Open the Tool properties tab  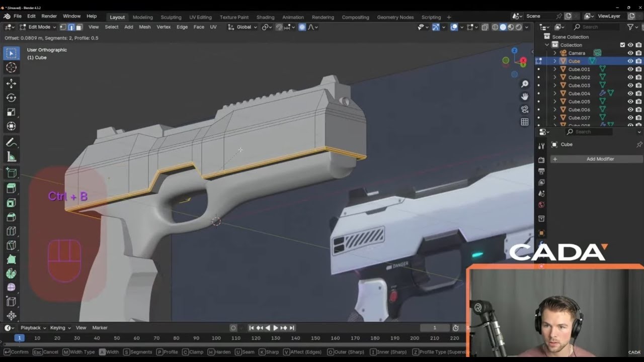click(x=541, y=146)
